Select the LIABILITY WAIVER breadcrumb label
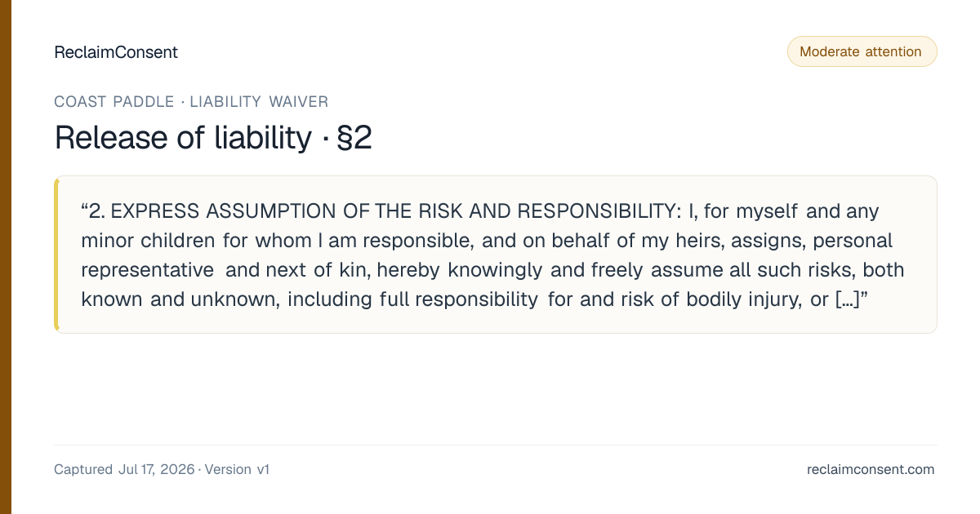 tap(259, 102)
